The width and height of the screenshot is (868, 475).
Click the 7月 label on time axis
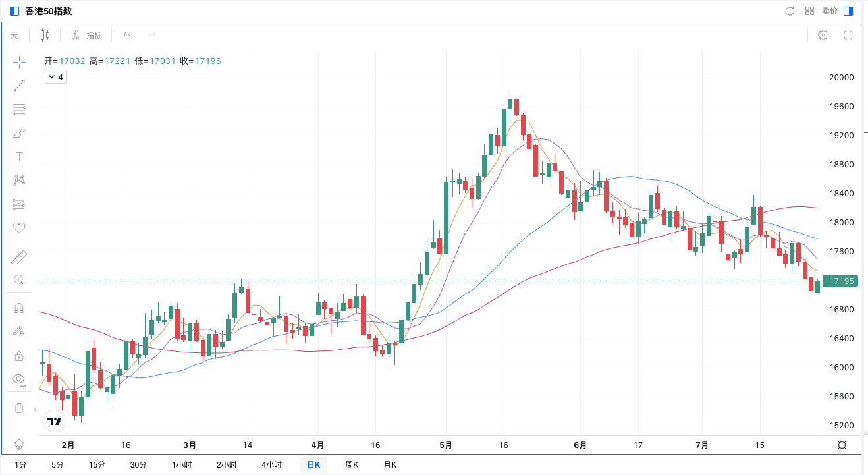(x=702, y=445)
